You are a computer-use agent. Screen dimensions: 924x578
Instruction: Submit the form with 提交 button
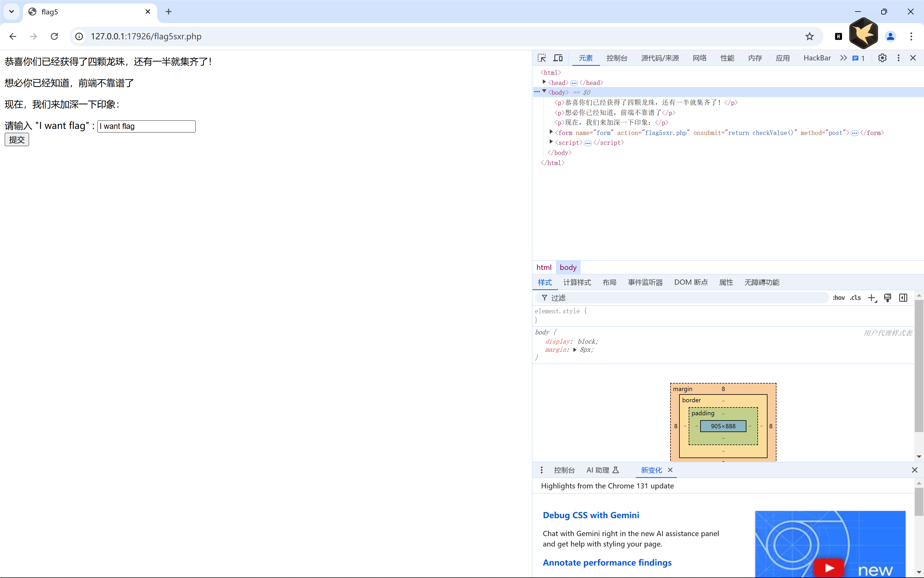coord(17,140)
